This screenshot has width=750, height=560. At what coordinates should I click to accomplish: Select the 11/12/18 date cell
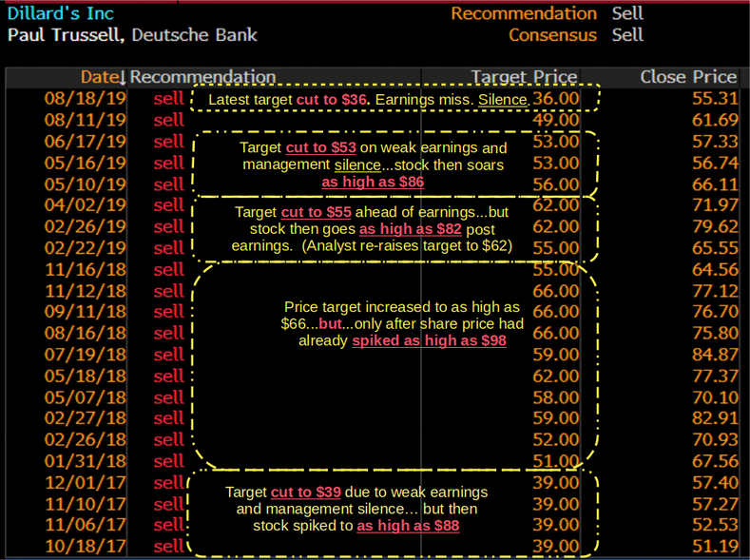pos(86,291)
